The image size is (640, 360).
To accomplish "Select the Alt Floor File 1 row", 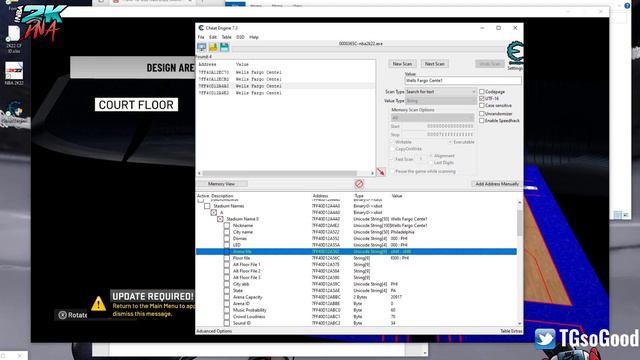I will [356, 265].
